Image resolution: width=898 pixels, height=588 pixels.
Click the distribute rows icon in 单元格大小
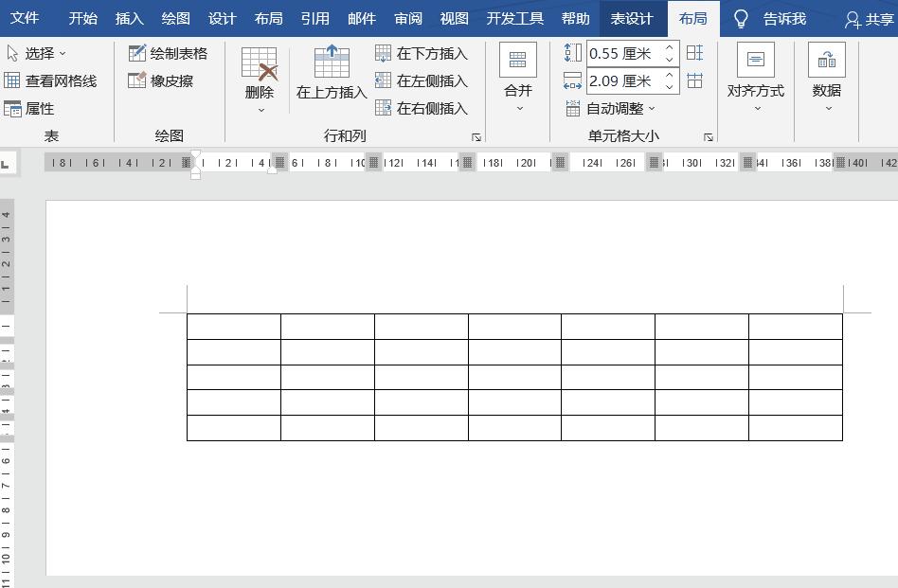pos(695,53)
